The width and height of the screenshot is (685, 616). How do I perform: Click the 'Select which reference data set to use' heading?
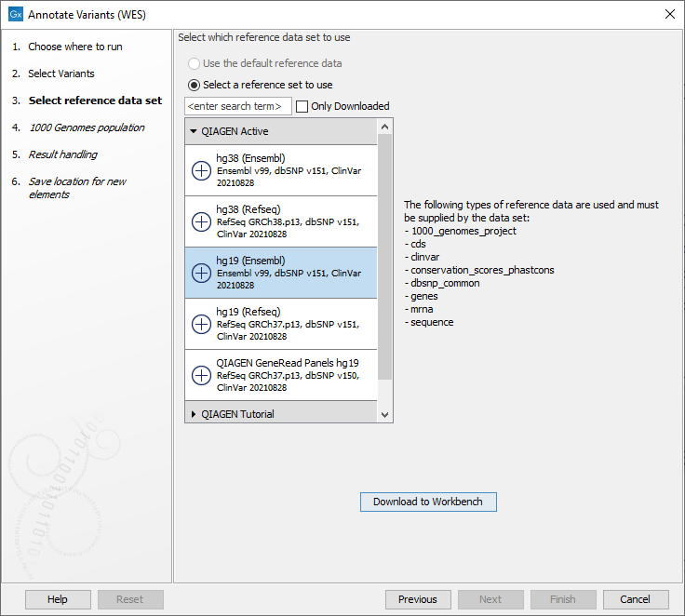tap(264, 37)
